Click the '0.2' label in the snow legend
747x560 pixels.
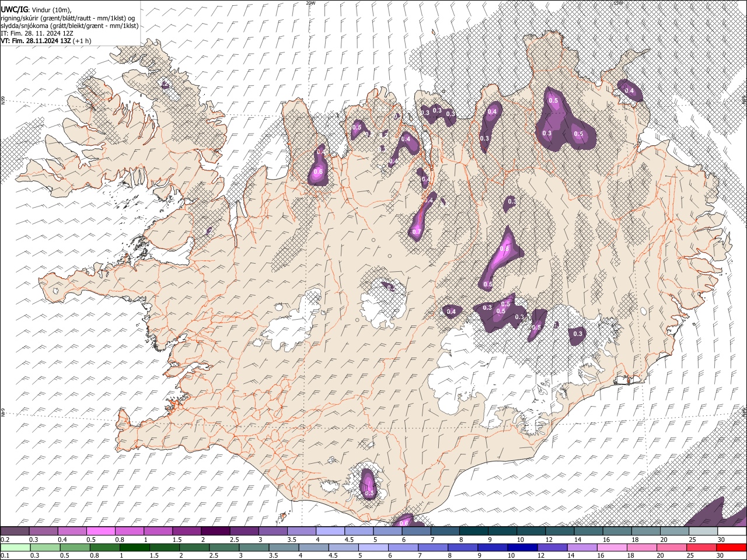coord(4,540)
